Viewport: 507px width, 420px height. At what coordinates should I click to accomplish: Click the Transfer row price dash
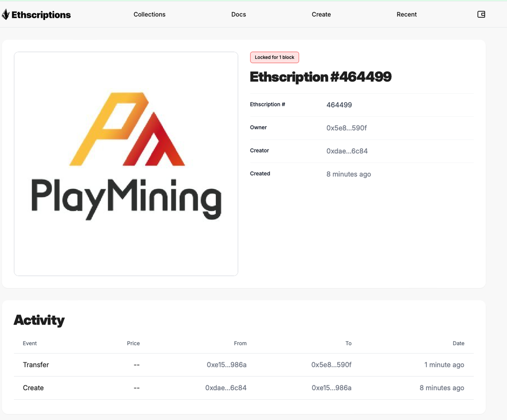[137, 365]
